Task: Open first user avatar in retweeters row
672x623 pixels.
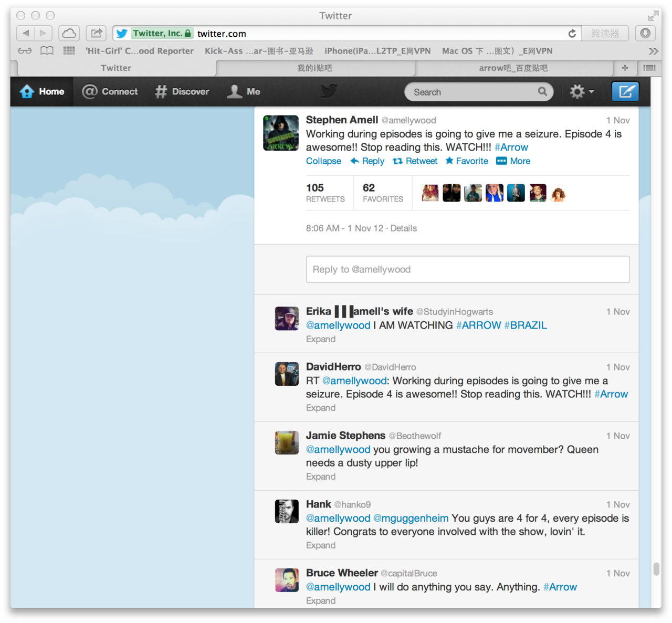Action: pos(430,193)
